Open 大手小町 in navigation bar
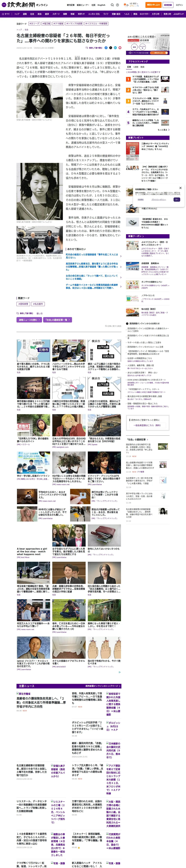 tap(156, 14)
